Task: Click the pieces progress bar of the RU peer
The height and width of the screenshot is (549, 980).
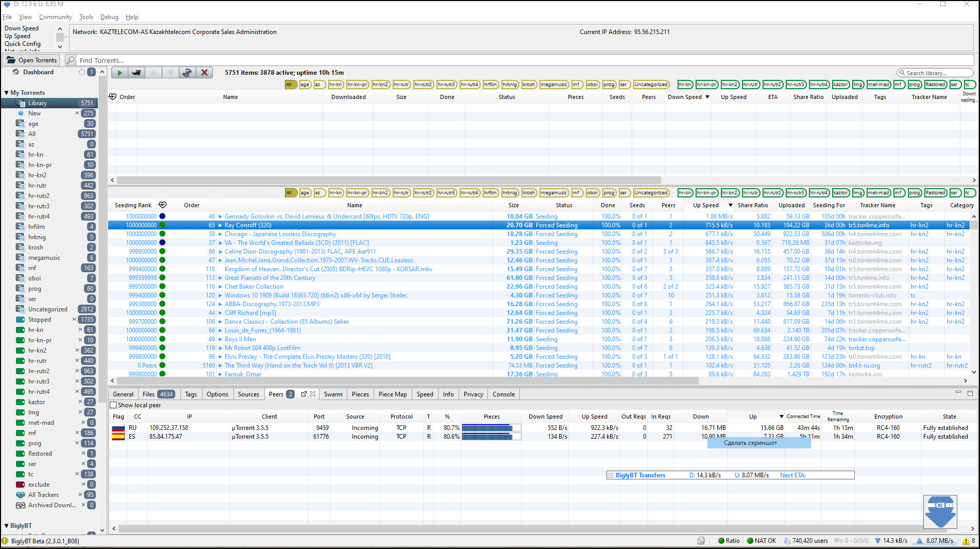Action: [491, 428]
